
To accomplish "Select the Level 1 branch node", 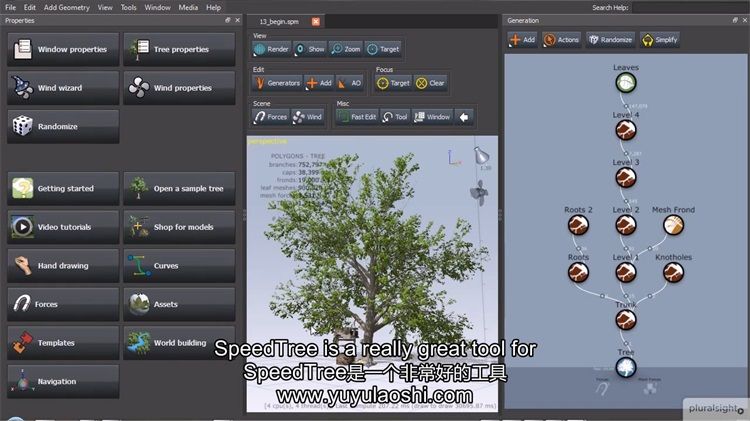I will (626, 272).
